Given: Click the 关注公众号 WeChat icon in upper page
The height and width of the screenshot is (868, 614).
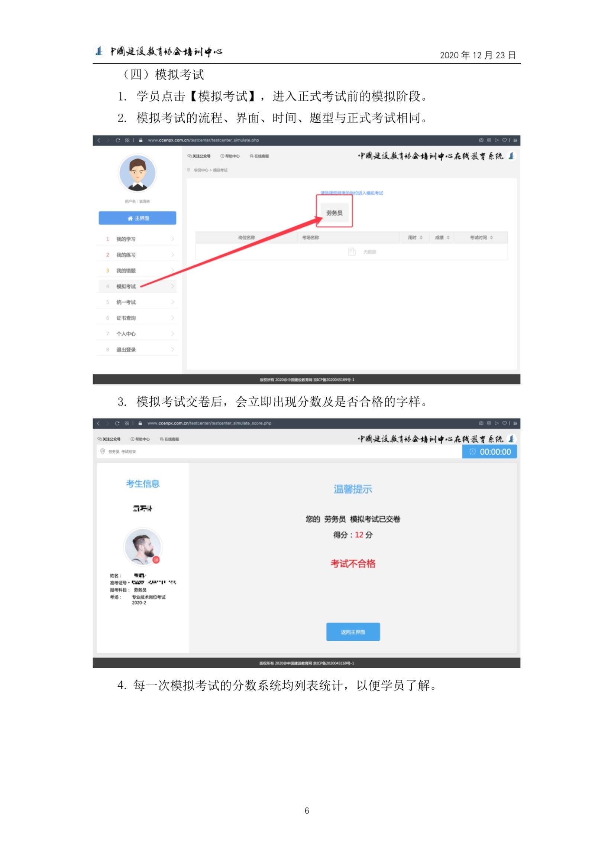Looking at the screenshot, I should point(190,156).
